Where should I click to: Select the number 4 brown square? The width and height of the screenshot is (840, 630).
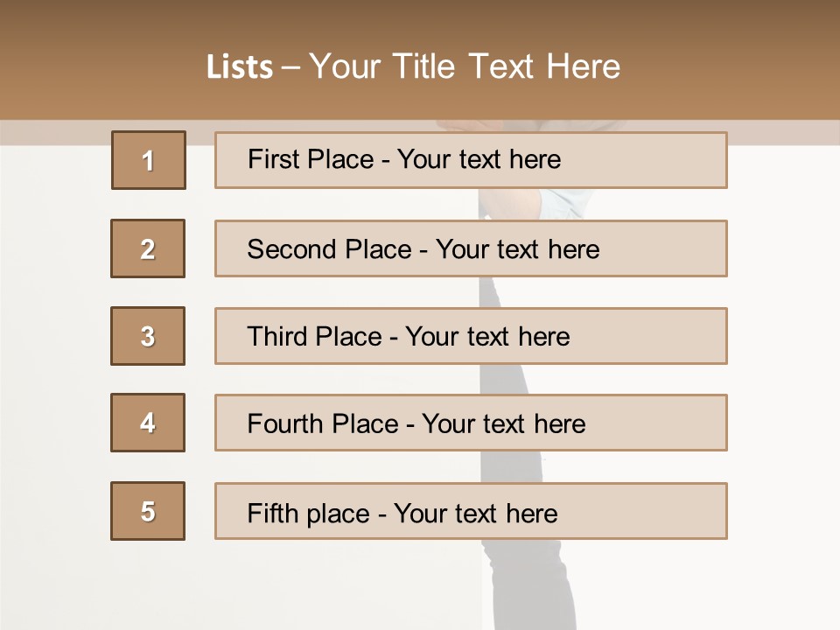(x=148, y=423)
